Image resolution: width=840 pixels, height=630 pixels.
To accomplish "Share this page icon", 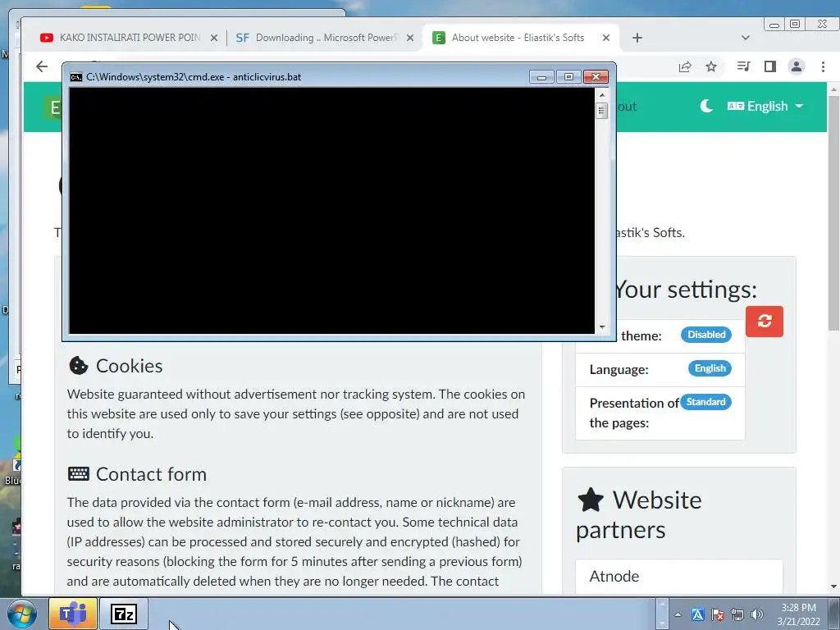I will point(685,66).
